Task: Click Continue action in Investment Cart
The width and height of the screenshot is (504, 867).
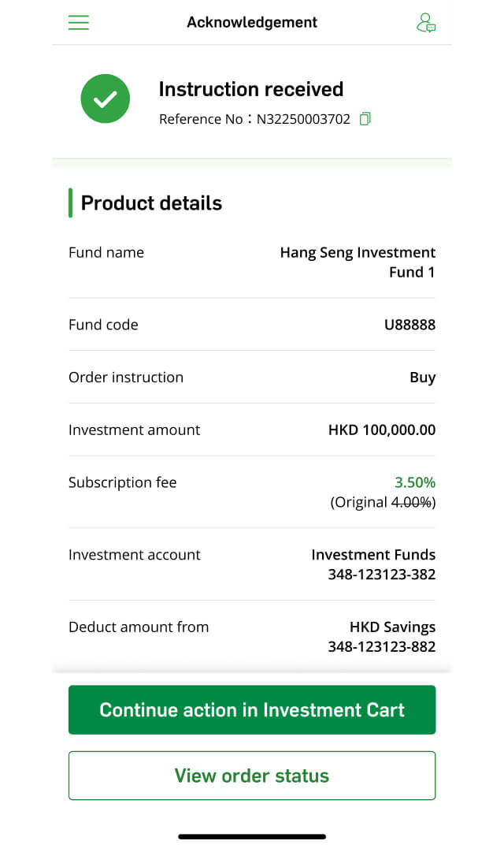Action: point(252,709)
